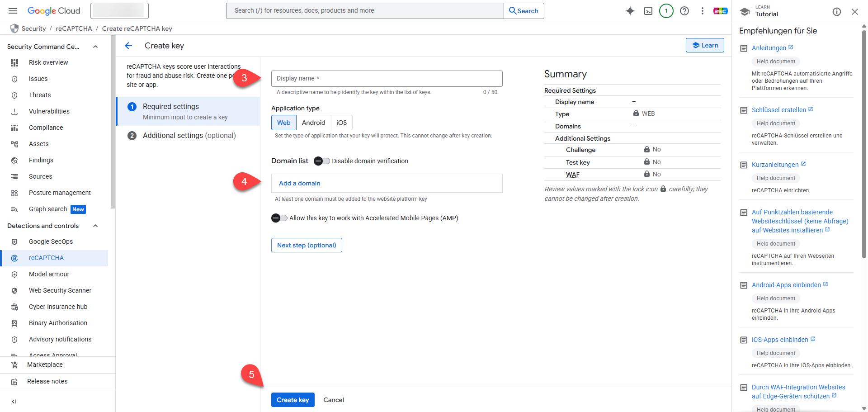Click the hamburger navigation menu icon
This screenshot has width=868, height=412.
click(x=13, y=11)
